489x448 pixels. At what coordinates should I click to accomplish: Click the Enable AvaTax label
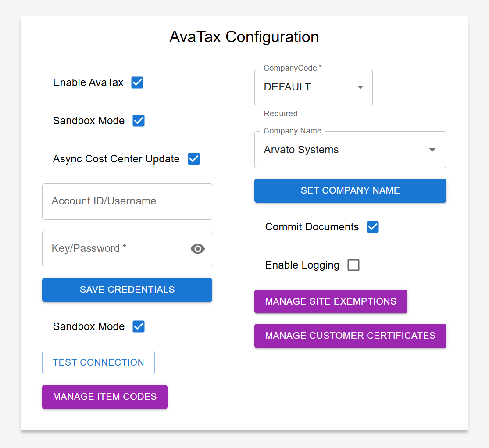(88, 82)
